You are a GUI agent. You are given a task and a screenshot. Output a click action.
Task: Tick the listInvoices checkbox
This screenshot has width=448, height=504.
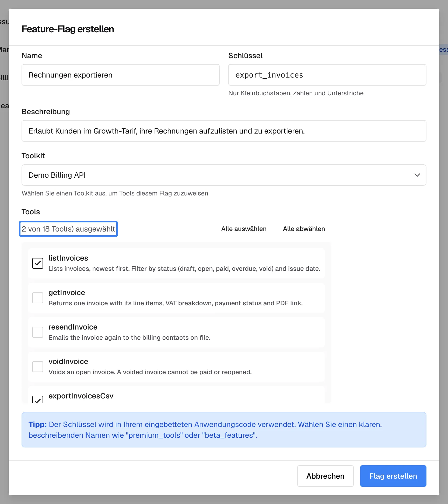coord(38,263)
